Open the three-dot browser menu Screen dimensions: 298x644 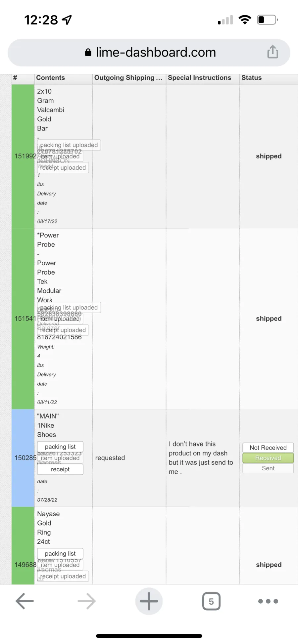268,601
